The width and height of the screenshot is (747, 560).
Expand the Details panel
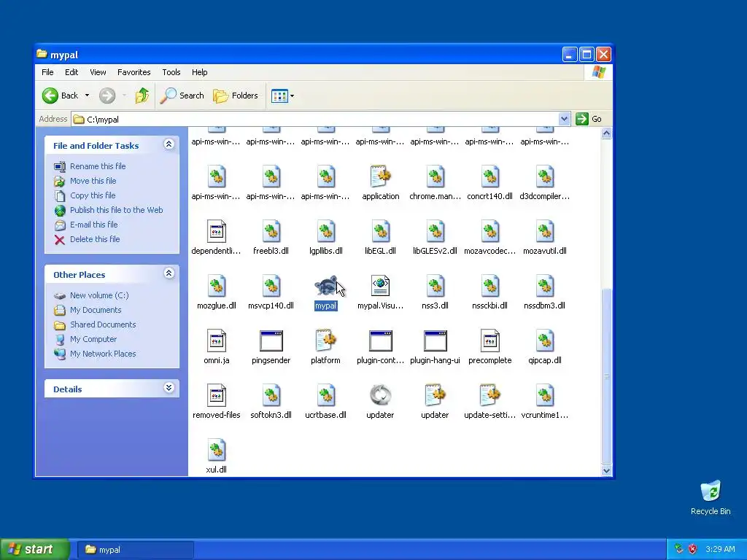pyautogui.click(x=169, y=388)
